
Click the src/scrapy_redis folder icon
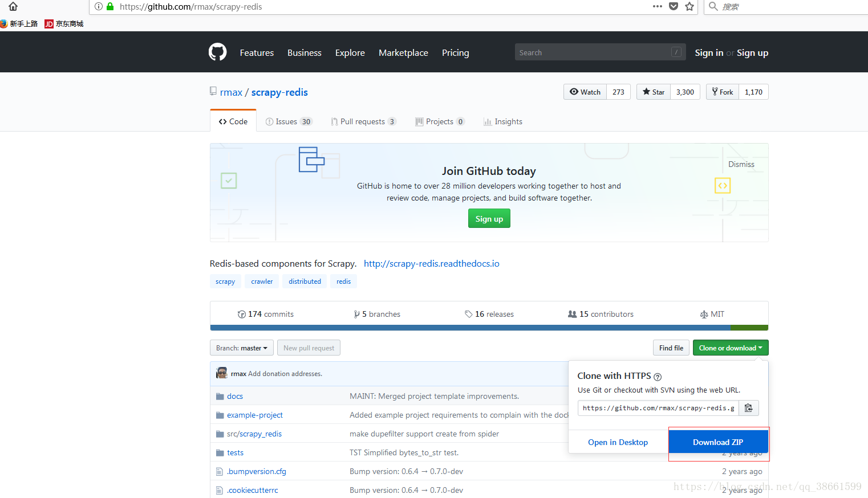(220, 434)
